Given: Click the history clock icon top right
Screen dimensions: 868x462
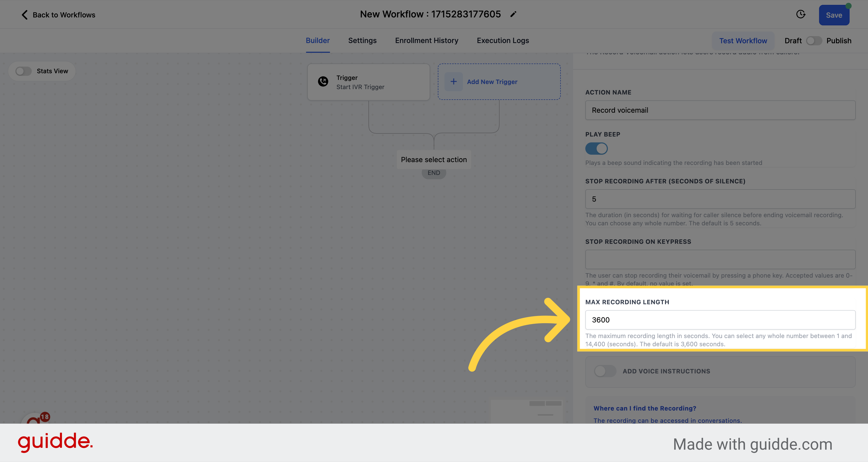Looking at the screenshot, I should 801,14.
